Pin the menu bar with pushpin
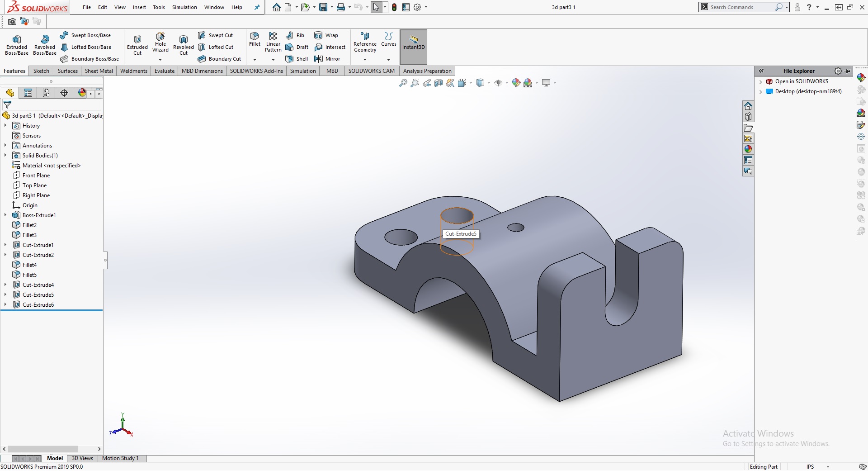Image resolution: width=868 pixels, height=475 pixels. point(257,7)
